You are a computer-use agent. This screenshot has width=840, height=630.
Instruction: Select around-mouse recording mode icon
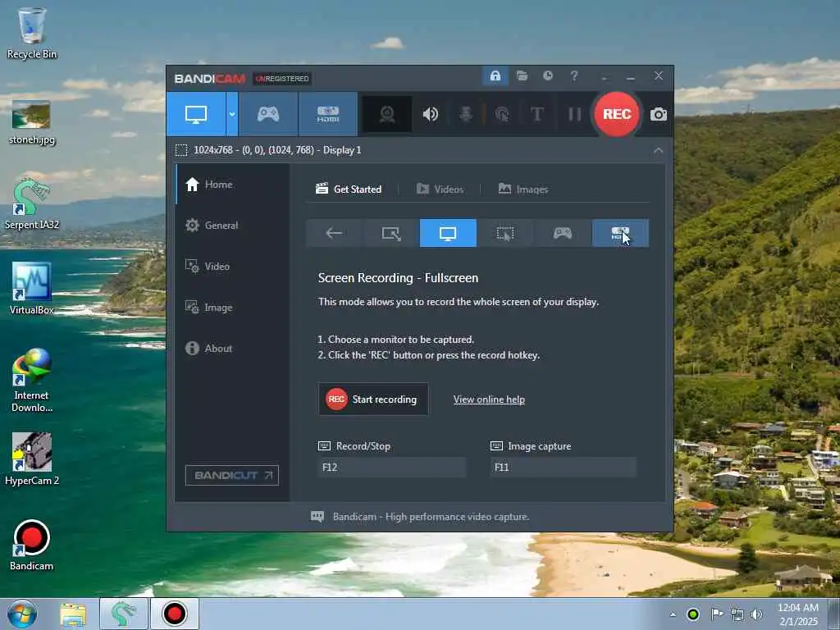click(x=505, y=233)
